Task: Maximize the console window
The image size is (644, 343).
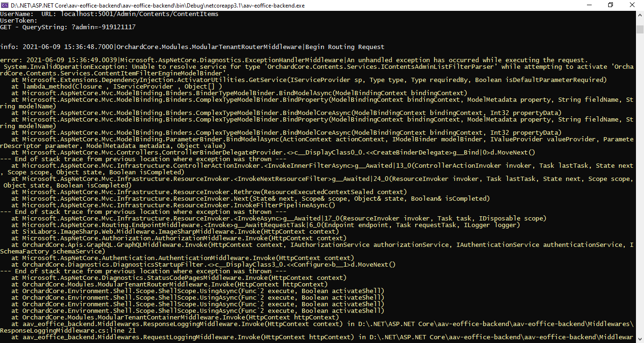Action: pos(611,5)
